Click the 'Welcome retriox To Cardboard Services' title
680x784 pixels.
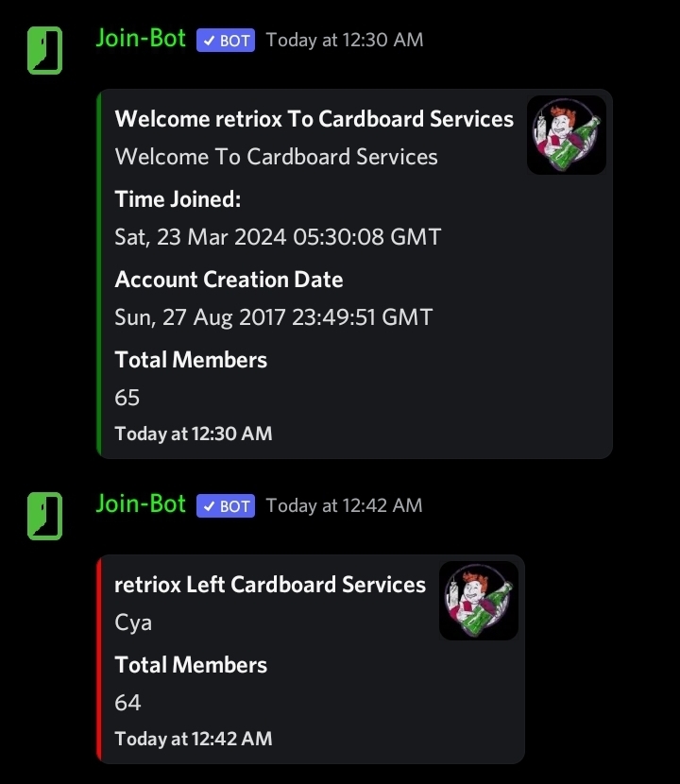(314, 119)
